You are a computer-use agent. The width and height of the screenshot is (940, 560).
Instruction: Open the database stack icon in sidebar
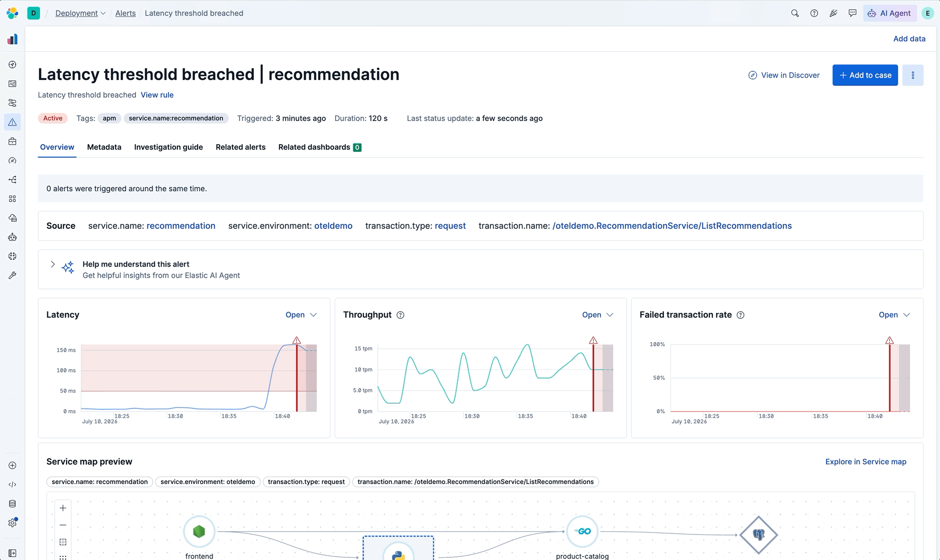click(x=12, y=504)
